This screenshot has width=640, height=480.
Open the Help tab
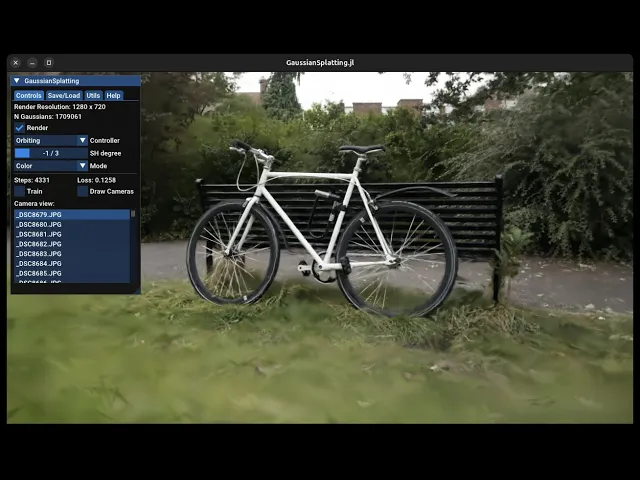tap(113, 96)
